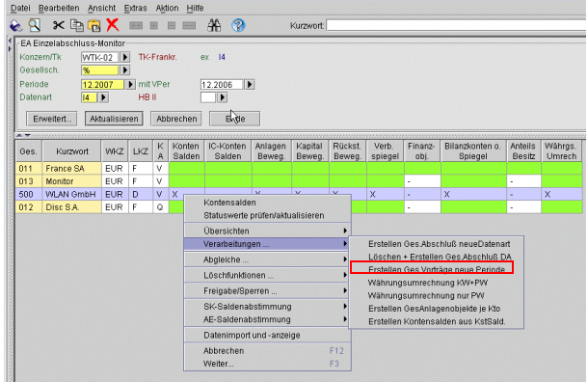The image size is (588, 382).
Task: Open lookup arrow next to 12.2006 field
Action: coord(250,85)
